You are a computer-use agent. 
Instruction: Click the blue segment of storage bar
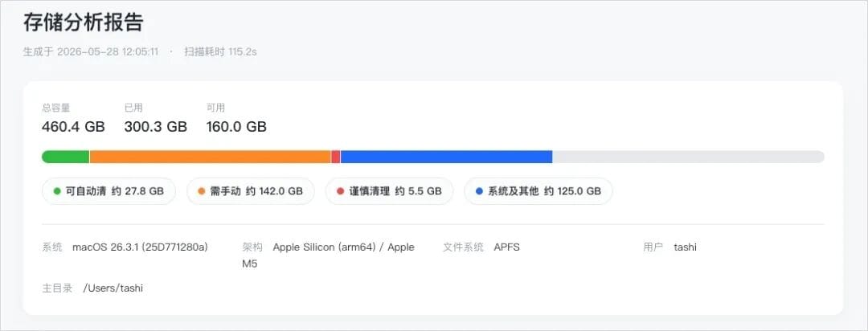tap(446, 157)
